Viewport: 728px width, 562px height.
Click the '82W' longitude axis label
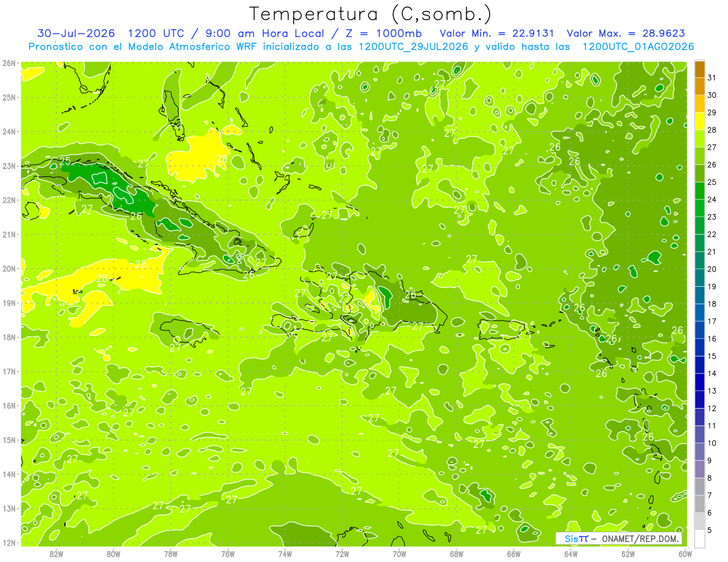[x=56, y=554]
